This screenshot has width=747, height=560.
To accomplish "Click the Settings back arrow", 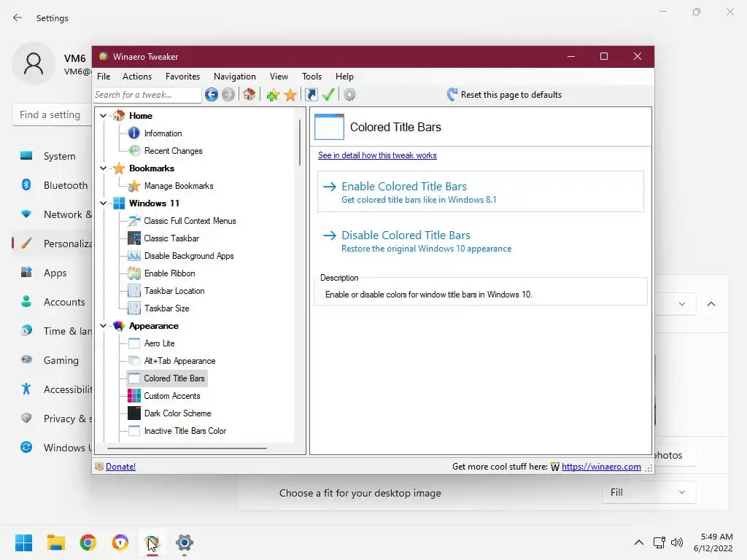I will pyautogui.click(x=18, y=17).
